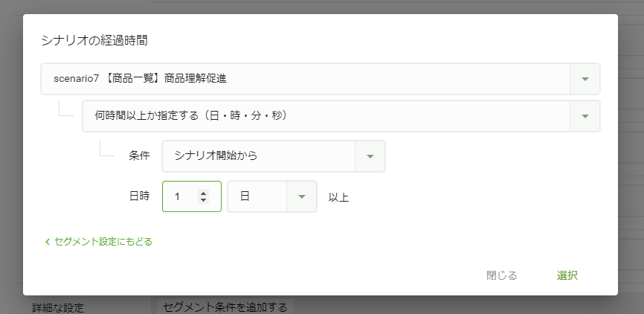Click the 条件 label

coord(139,156)
